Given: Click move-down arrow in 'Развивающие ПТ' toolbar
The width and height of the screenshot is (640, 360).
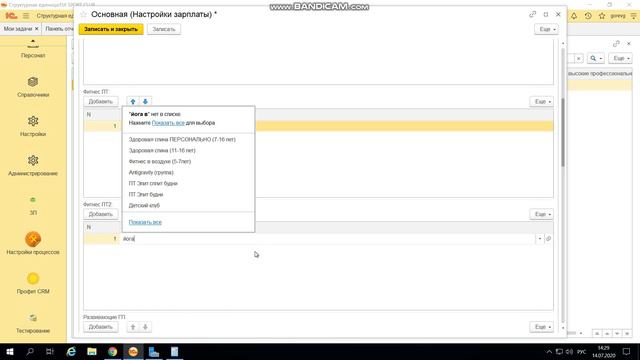Looking at the screenshot, I should click(145, 327).
